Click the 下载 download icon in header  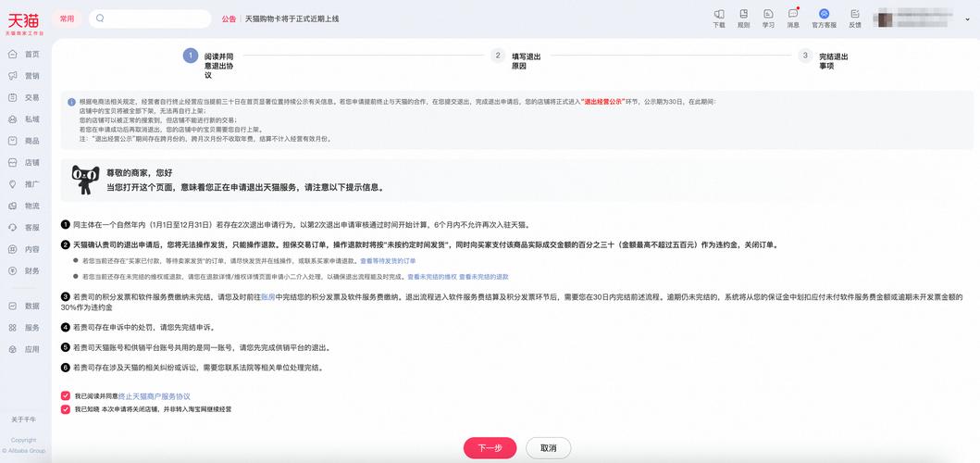tap(719, 14)
